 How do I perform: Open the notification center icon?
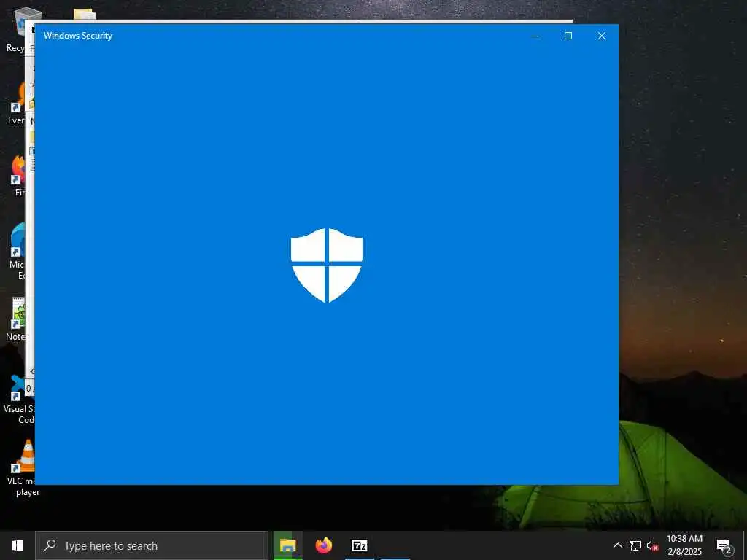[724, 545]
